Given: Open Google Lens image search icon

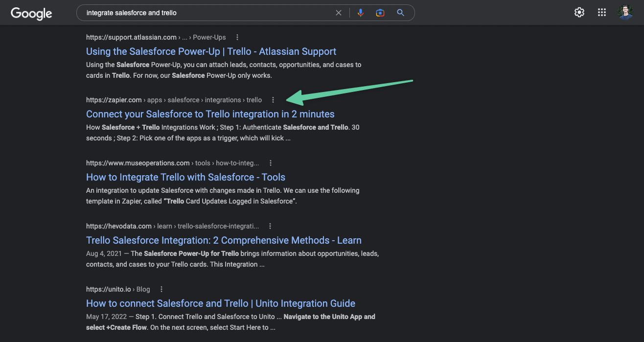Looking at the screenshot, I should (x=380, y=13).
